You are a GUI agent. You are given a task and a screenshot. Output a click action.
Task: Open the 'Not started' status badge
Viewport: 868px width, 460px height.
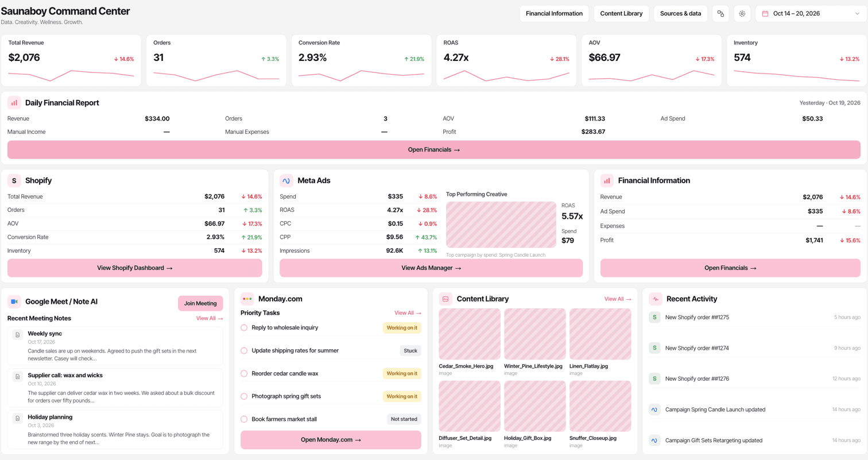point(404,419)
